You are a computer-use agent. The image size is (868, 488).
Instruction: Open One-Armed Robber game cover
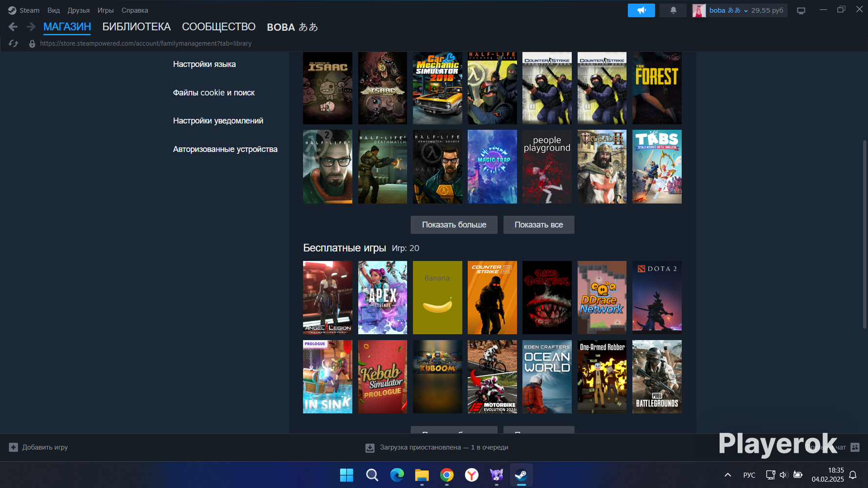point(602,377)
